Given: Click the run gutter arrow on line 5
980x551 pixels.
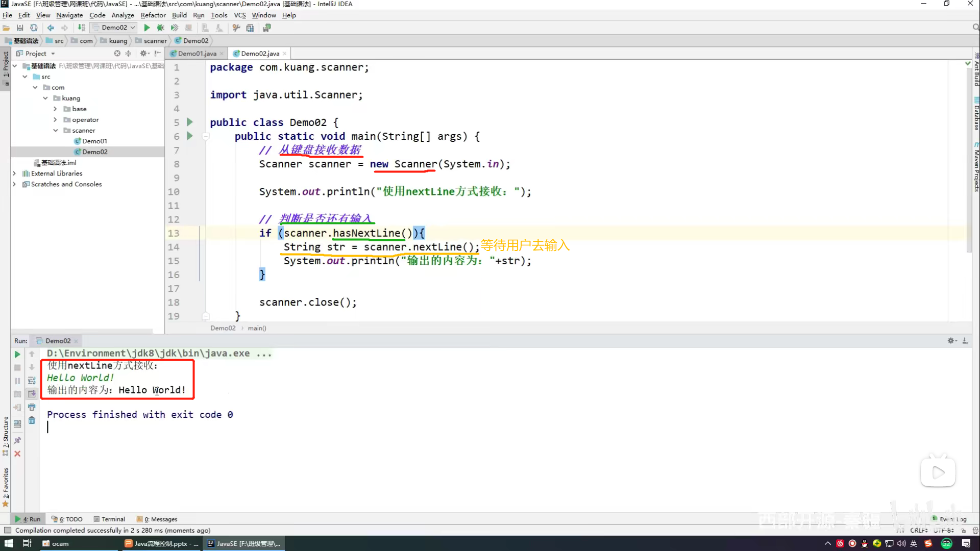Looking at the screenshot, I should click(190, 122).
